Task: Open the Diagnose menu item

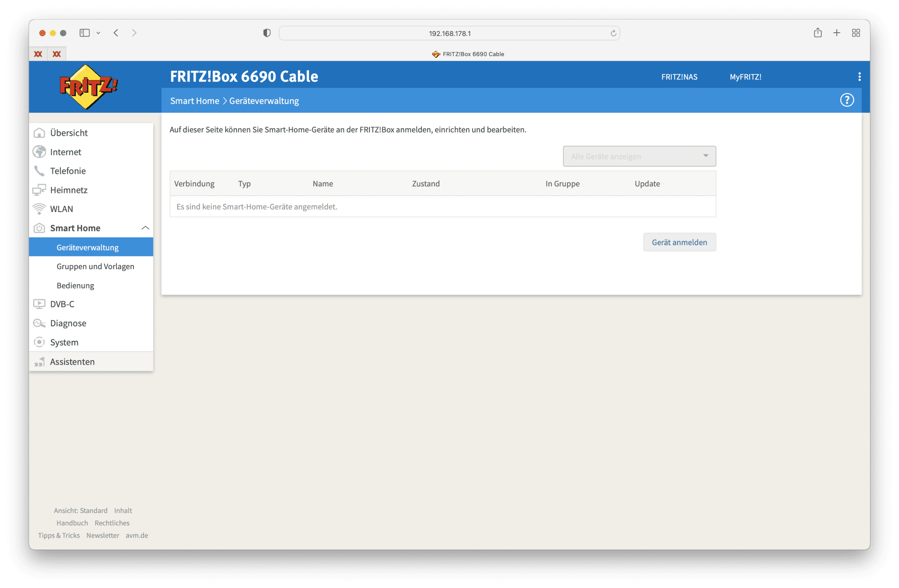Action: click(x=91, y=323)
